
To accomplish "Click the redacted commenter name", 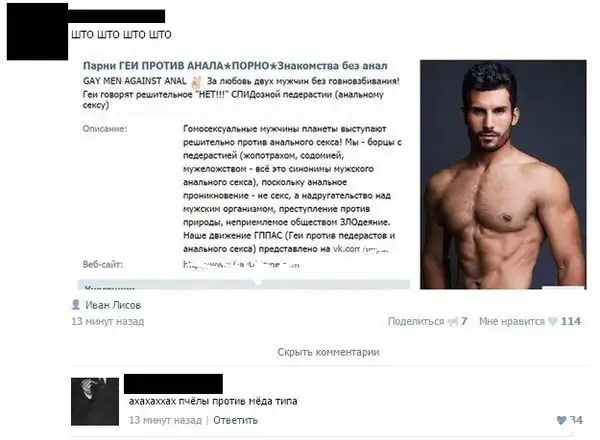I will click(x=173, y=384).
